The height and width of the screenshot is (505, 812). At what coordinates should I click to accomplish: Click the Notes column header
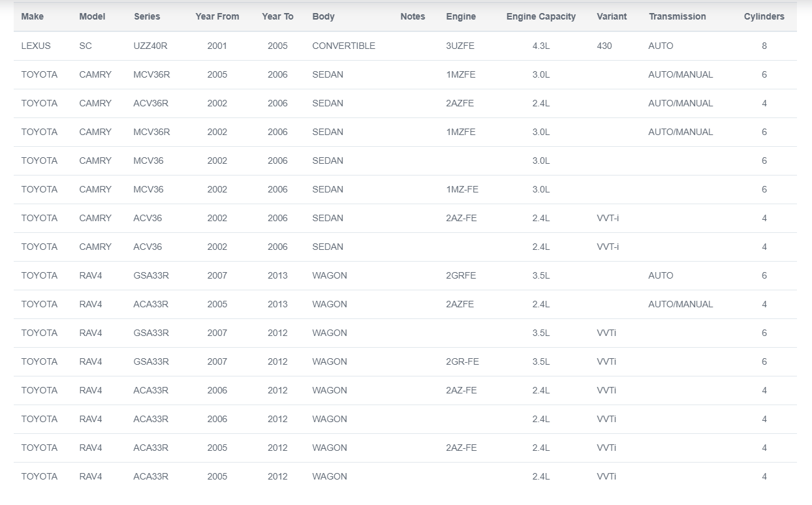click(x=413, y=16)
